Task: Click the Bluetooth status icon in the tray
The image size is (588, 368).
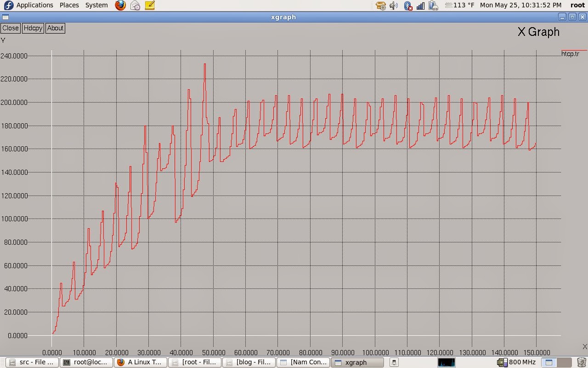Action: pos(408,5)
